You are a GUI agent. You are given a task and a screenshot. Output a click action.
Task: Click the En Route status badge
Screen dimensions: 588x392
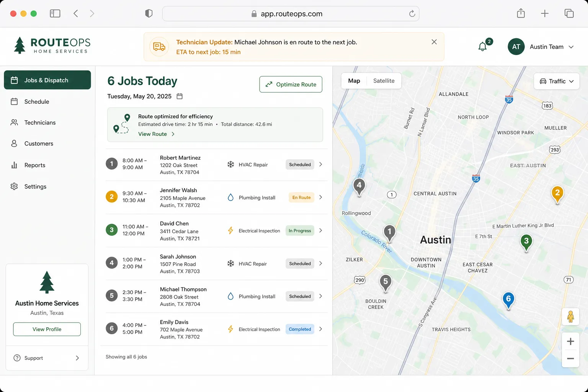coord(301,198)
